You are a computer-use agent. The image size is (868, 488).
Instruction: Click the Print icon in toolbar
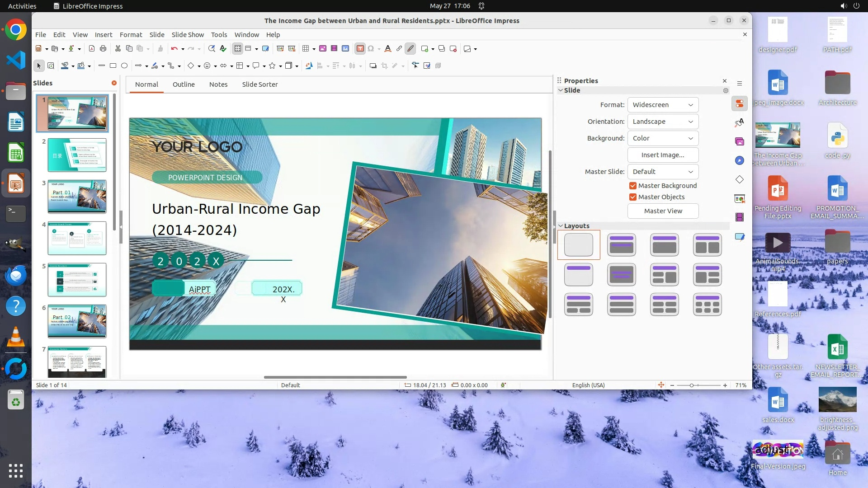pos(103,48)
